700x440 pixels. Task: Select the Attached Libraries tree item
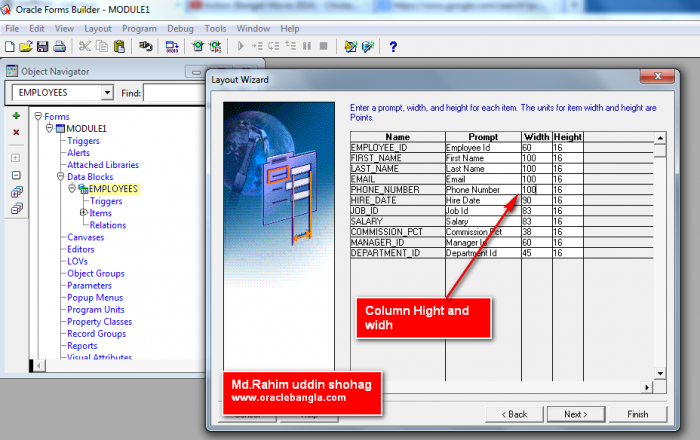coord(103,165)
